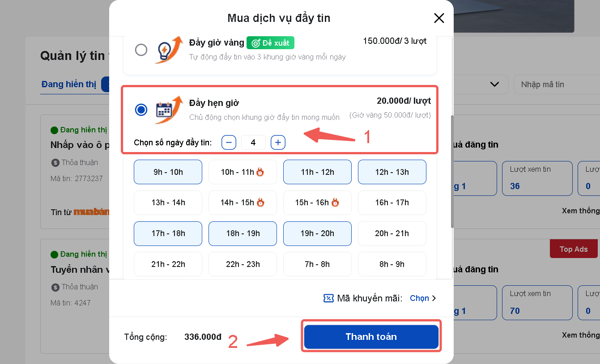The height and width of the screenshot is (364, 600).
Task: Select the Đẩy giờ vàng radio option
Action: [x=141, y=50]
